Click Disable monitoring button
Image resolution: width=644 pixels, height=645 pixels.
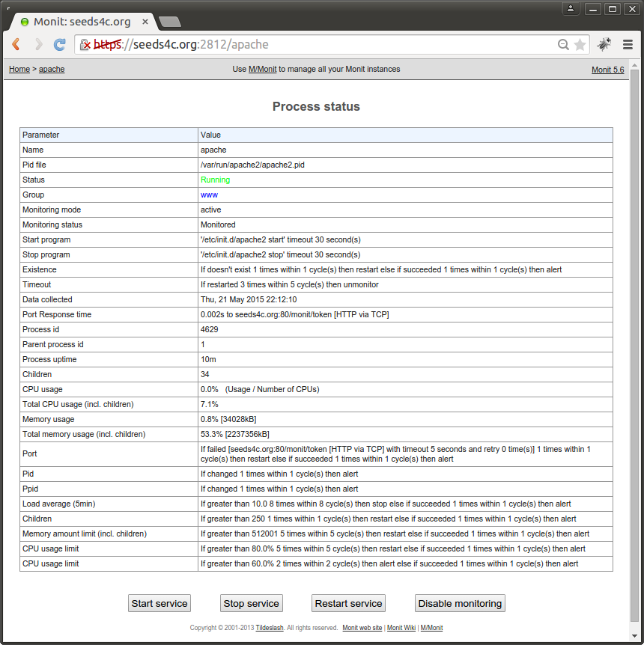pyautogui.click(x=460, y=603)
